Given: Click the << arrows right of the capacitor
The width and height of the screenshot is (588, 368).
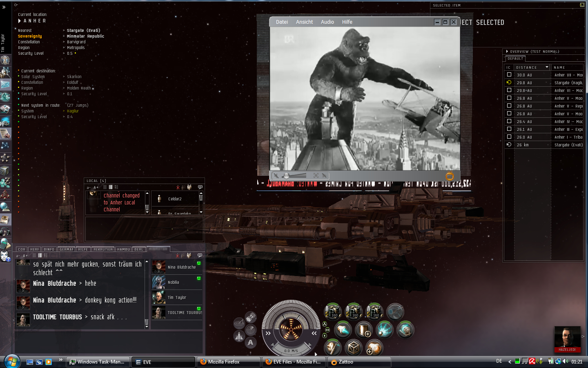Looking at the screenshot, I should pos(314,333).
